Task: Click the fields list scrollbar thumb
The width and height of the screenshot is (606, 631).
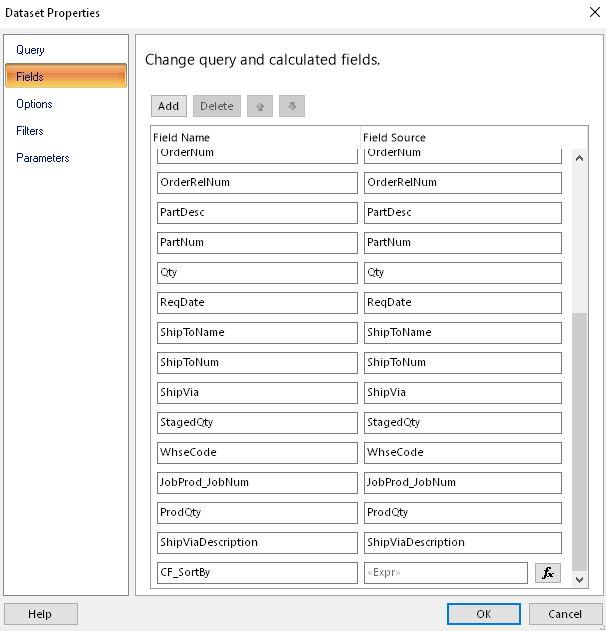Action: [579, 441]
